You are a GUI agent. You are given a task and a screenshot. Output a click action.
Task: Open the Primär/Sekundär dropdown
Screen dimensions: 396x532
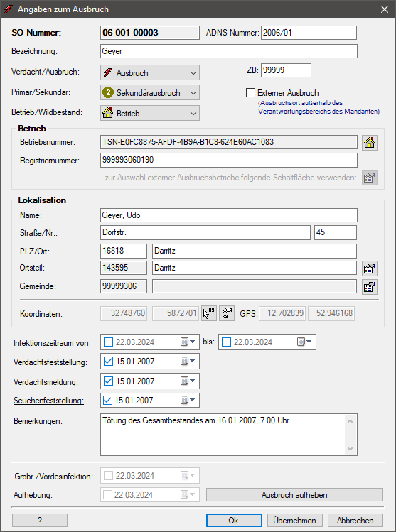(x=150, y=92)
